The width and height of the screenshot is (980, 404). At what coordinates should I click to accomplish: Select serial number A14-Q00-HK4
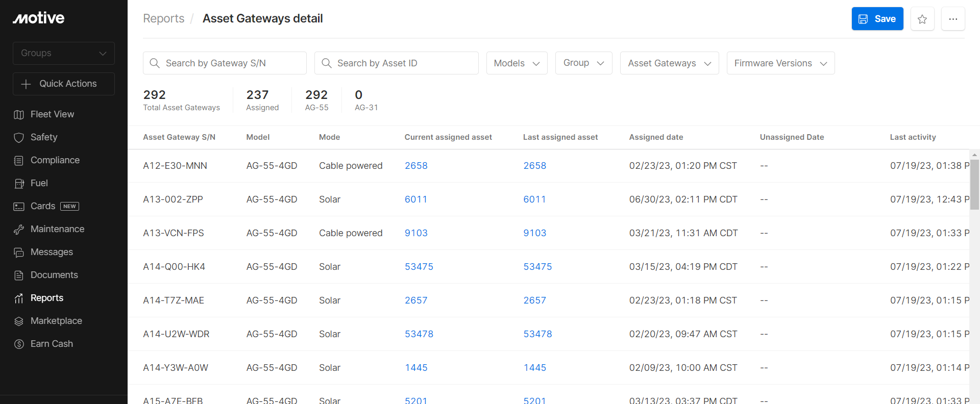[174, 267]
